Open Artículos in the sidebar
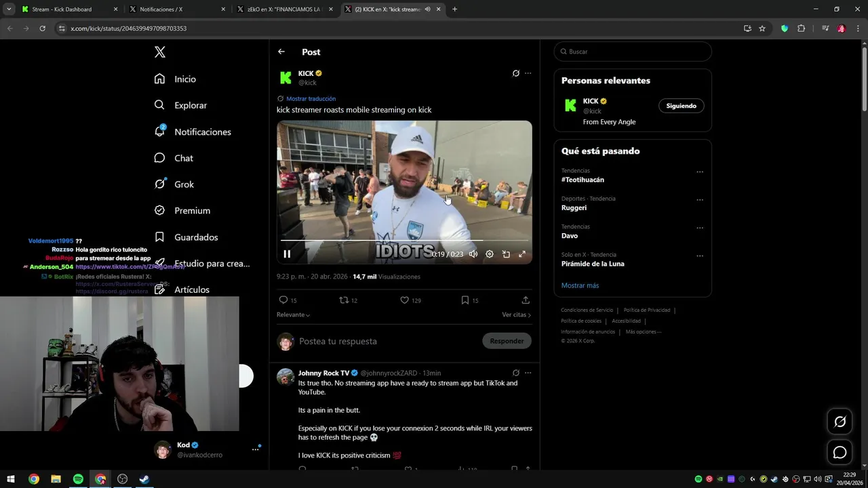868x488 pixels. (x=182, y=289)
